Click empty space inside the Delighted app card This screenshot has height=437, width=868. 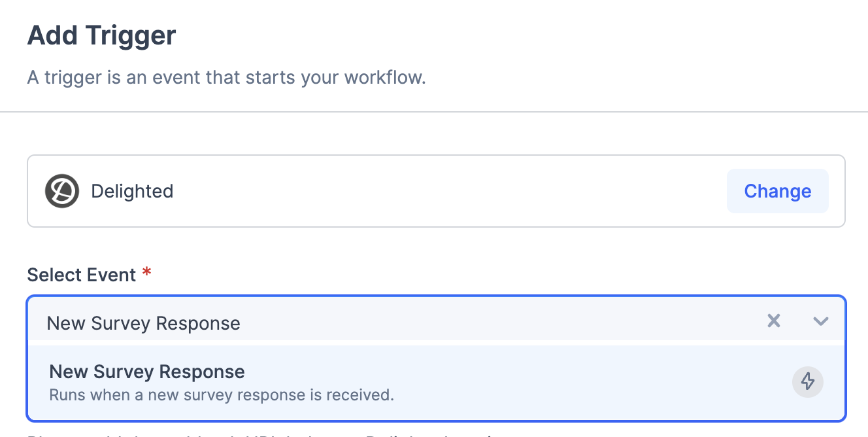coord(444,191)
